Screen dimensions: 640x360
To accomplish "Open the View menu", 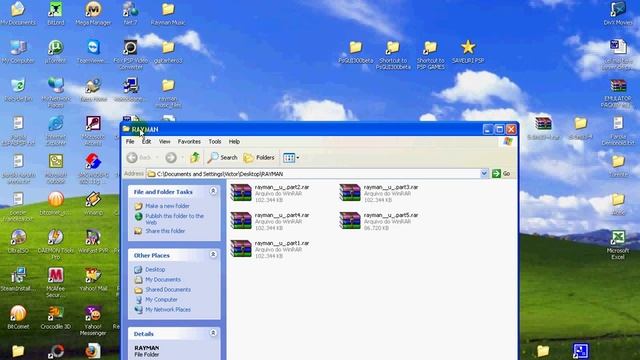I will pos(164,142).
